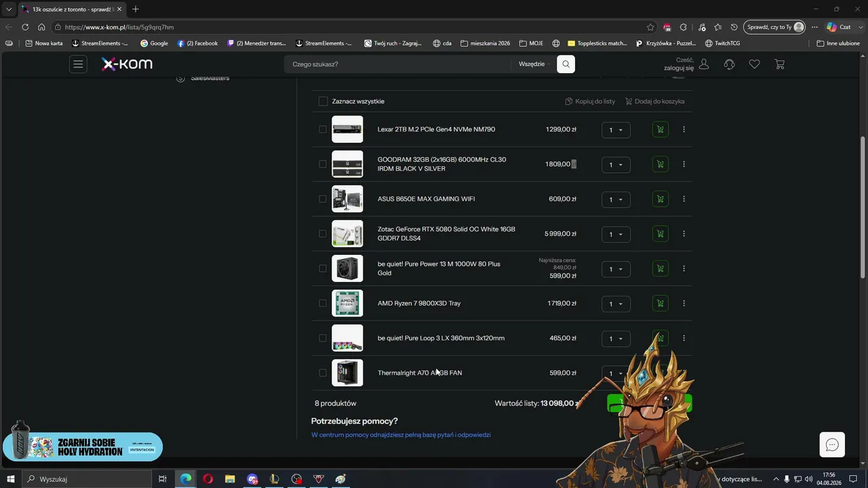The width and height of the screenshot is (868, 488).
Task: Go to x-kom homepage via logo
Action: click(x=127, y=64)
